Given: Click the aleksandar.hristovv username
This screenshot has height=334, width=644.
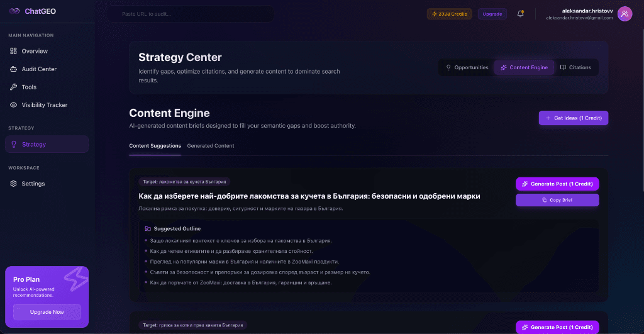Looking at the screenshot, I should coord(587,11).
